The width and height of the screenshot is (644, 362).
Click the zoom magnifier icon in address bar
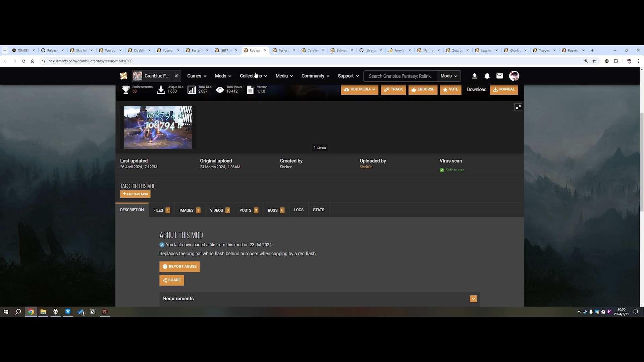[x=586, y=61]
